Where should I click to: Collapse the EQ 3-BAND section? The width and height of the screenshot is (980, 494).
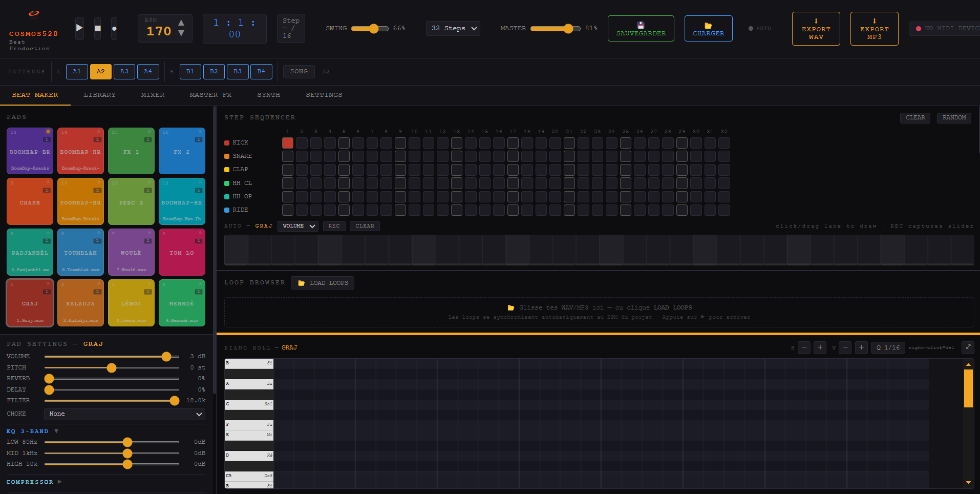pyautogui.click(x=56, y=431)
